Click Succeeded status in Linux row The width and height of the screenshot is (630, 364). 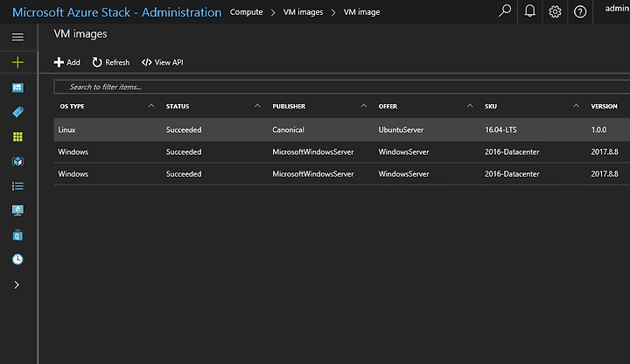[x=184, y=129]
